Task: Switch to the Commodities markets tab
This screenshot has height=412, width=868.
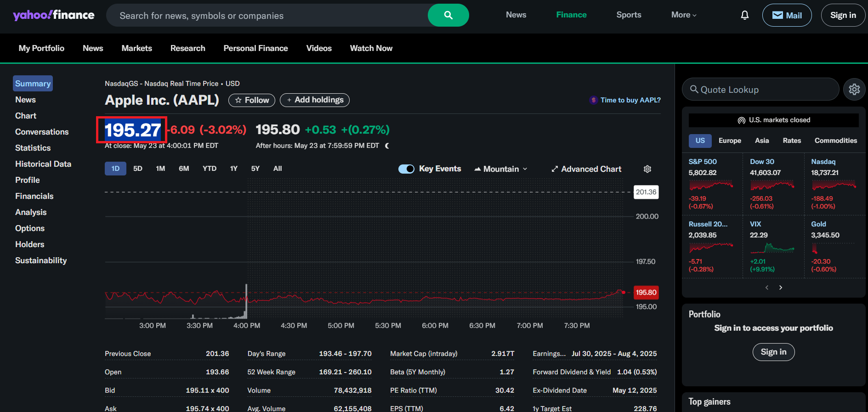Action: pyautogui.click(x=836, y=141)
